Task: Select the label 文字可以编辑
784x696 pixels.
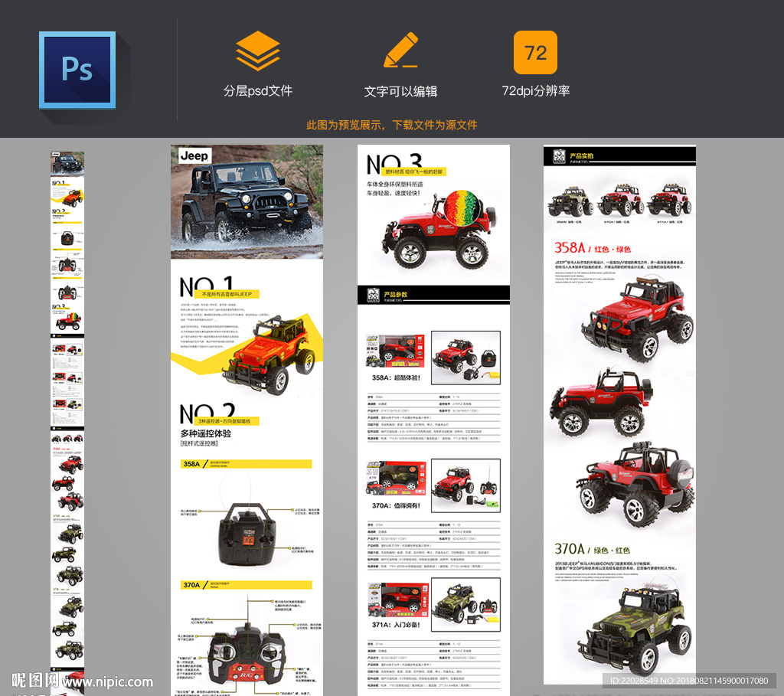Action: [400, 92]
